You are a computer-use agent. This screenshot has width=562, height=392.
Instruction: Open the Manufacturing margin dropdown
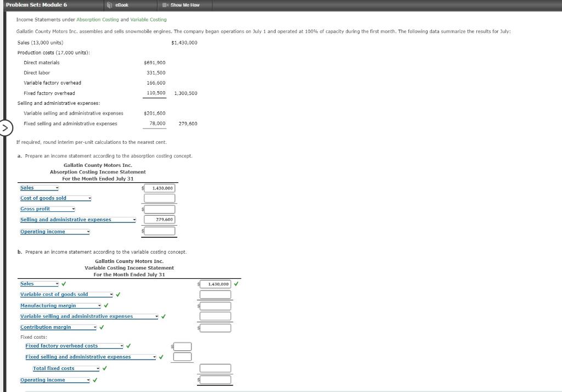pos(60,306)
